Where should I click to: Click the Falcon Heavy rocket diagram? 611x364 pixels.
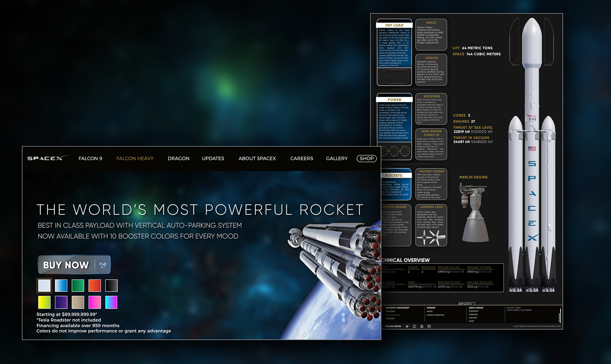532,155
